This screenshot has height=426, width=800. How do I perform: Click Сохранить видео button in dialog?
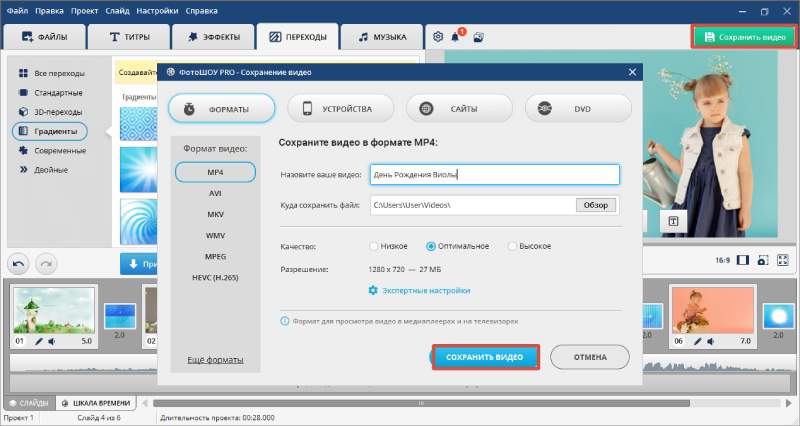click(485, 357)
